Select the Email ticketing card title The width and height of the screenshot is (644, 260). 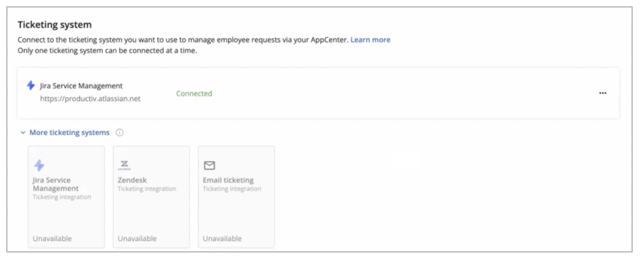[x=228, y=181]
